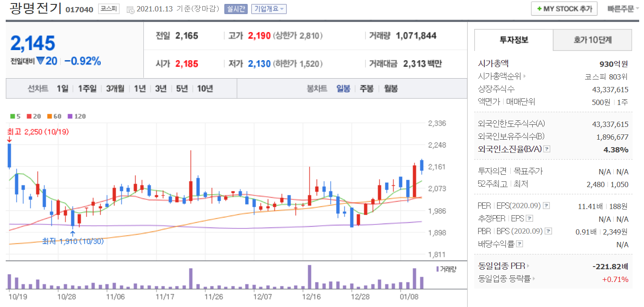644x307 pixels.
Task: Expand the 동일업종 등락률 arrow
Action: [x=533, y=278]
